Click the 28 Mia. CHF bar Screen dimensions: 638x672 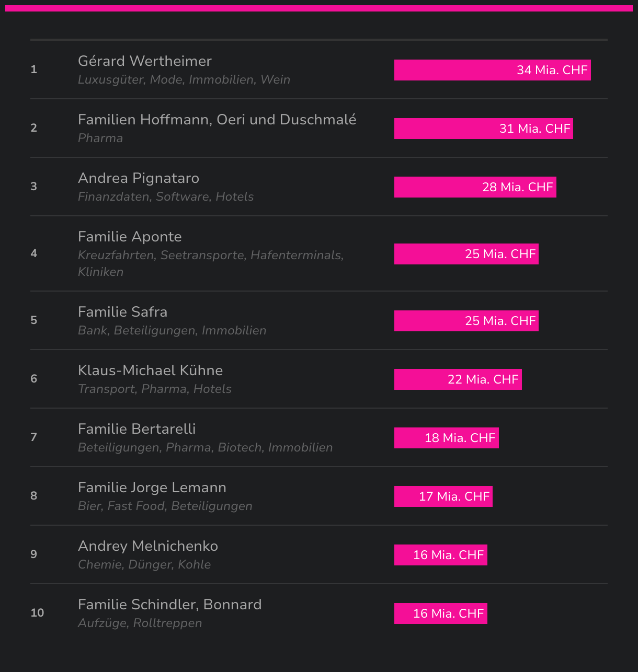pyautogui.click(x=475, y=187)
